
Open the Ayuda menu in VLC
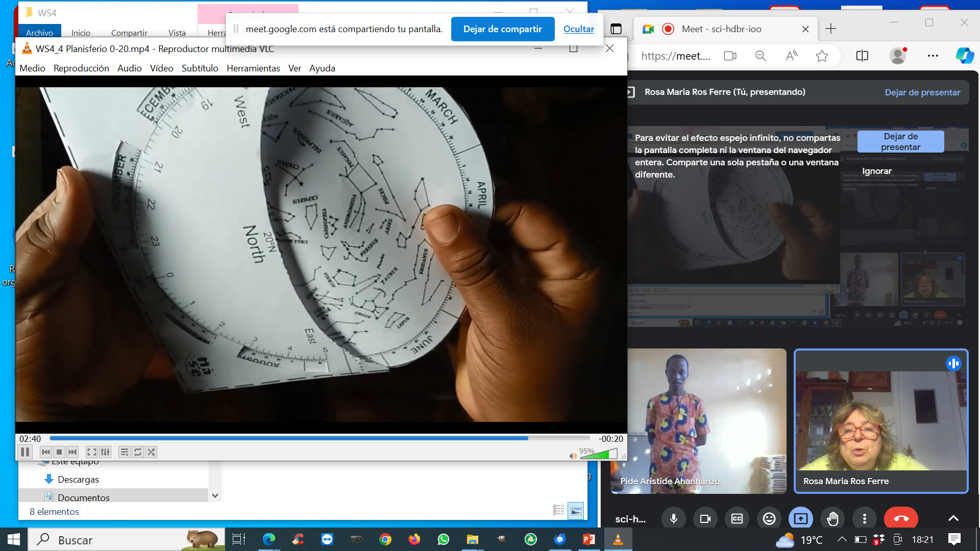[322, 68]
